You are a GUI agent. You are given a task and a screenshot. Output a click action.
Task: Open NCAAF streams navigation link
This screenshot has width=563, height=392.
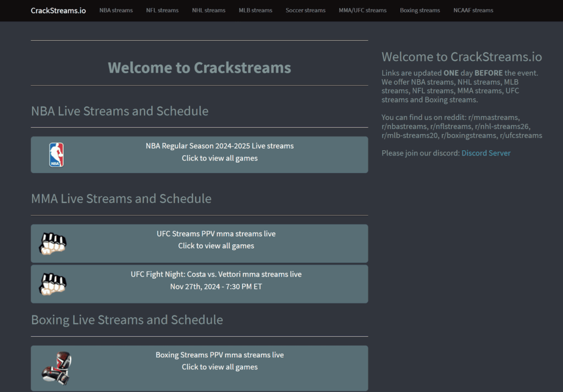473,10
